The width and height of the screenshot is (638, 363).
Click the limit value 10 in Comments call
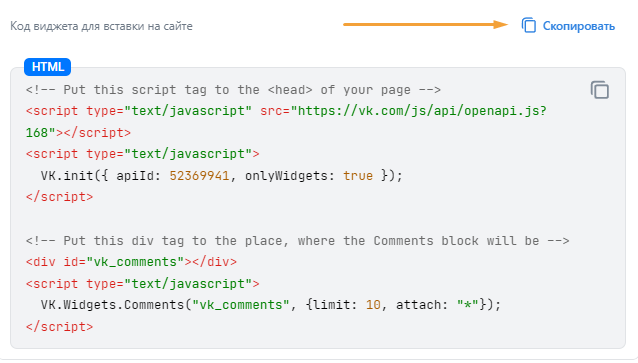click(x=373, y=305)
